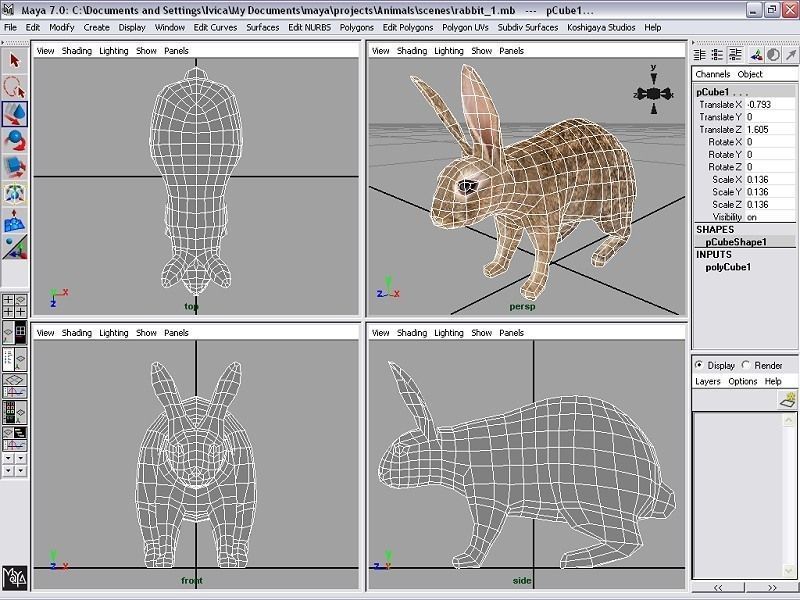Open upper-right small arrow in toolbox
800x600 pixels.
[20, 459]
